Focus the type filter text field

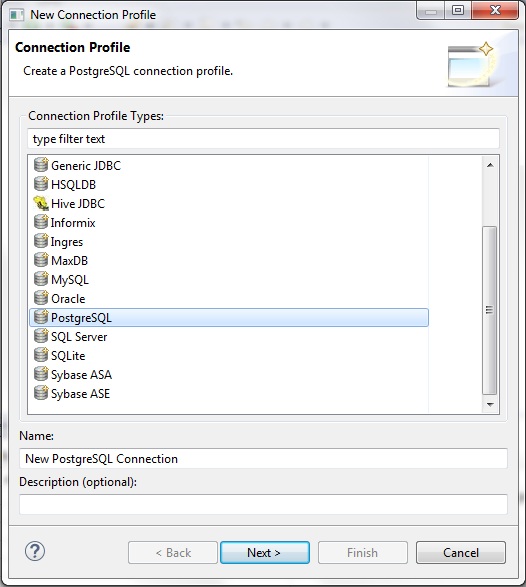pyautogui.click(x=263, y=139)
